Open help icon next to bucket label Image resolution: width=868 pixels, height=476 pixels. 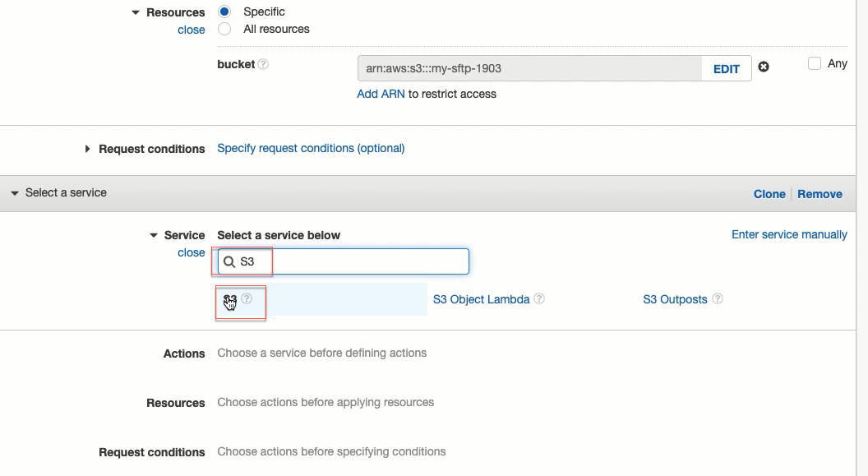click(x=264, y=64)
